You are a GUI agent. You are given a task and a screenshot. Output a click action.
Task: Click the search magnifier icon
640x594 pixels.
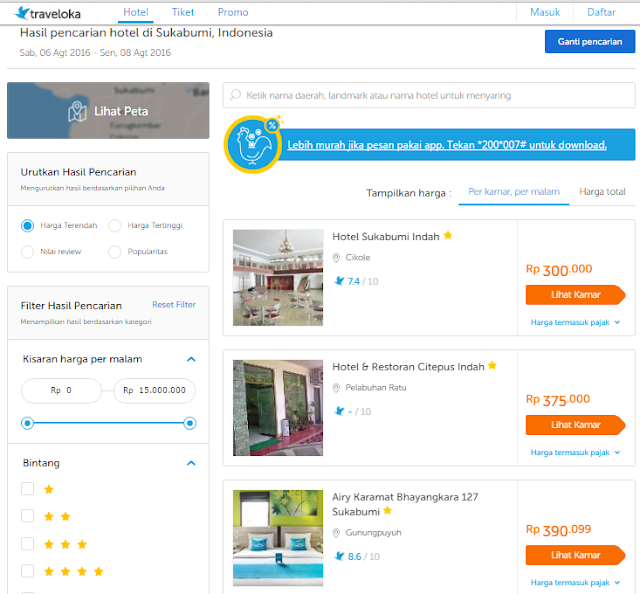(x=236, y=95)
